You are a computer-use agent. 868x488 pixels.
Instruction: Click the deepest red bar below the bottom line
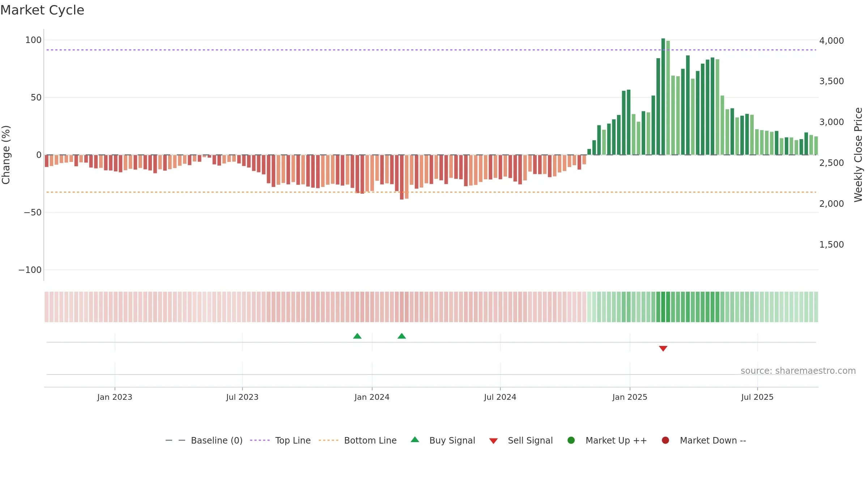pos(401,177)
